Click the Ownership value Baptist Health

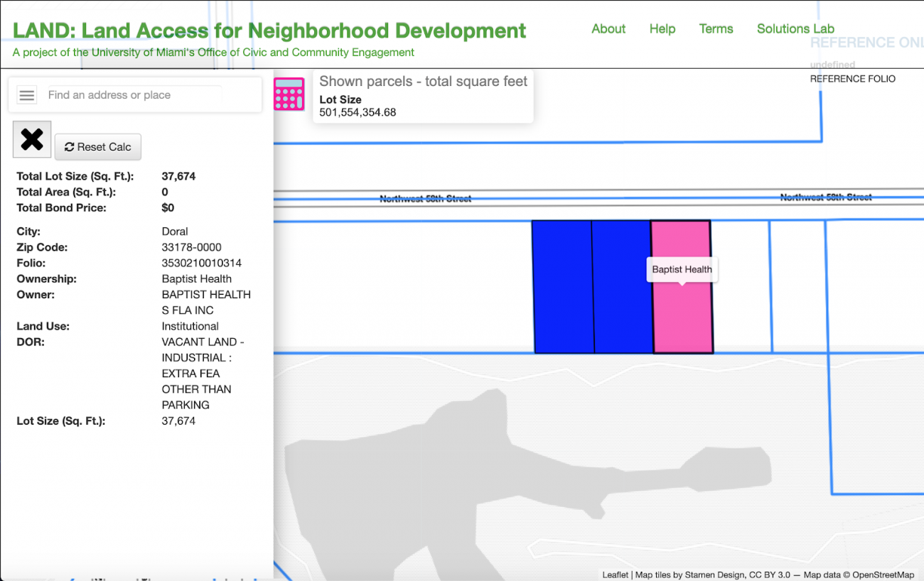point(197,278)
